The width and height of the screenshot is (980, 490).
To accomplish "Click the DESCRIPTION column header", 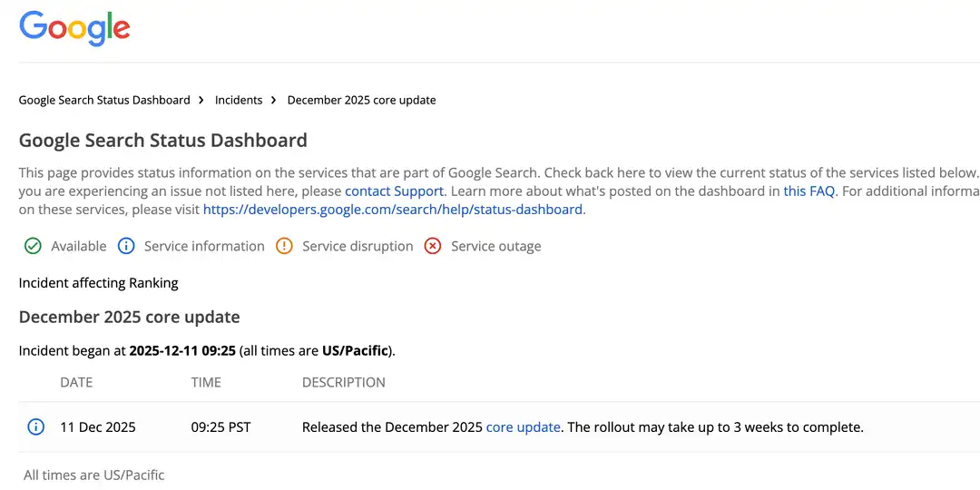I will pyautogui.click(x=343, y=382).
